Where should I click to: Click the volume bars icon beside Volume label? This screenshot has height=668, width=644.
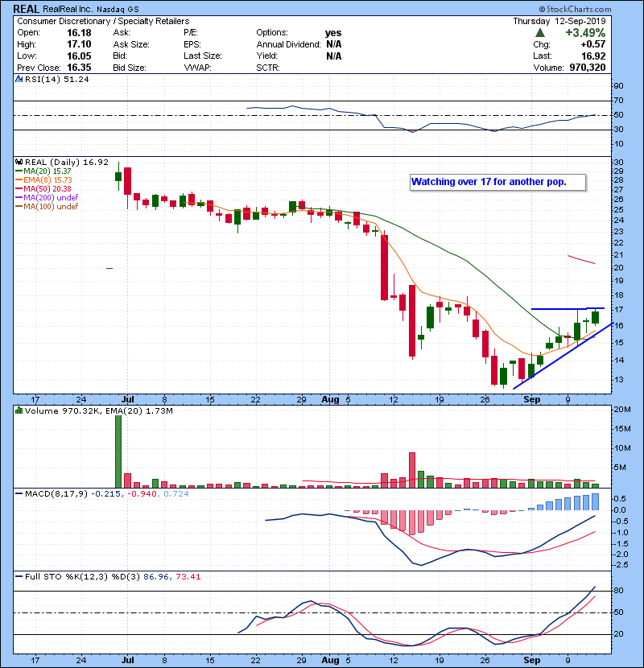click(x=19, y=410)
